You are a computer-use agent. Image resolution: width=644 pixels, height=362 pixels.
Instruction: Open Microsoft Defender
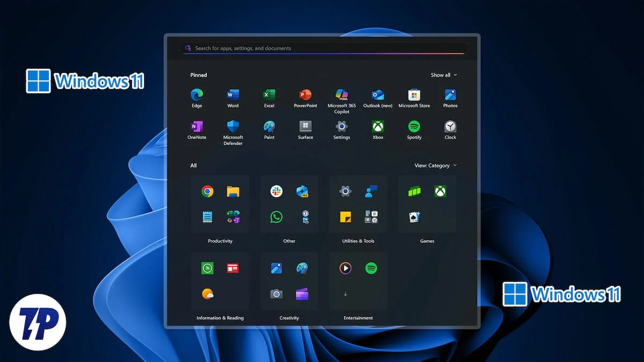tap(232, 127)
